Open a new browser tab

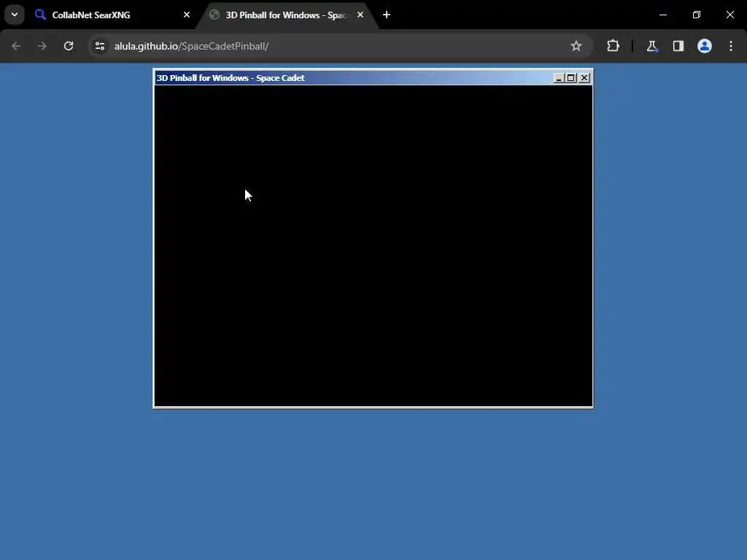tap(387, 15)
